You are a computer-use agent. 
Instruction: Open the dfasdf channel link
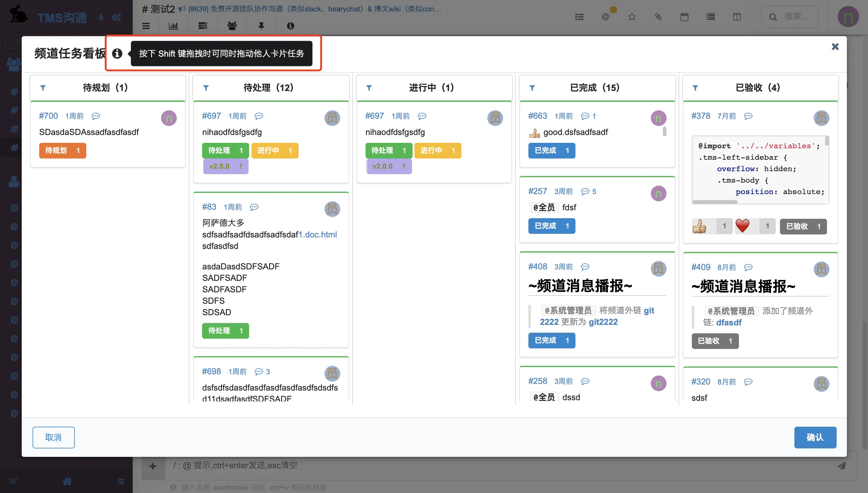729,322
